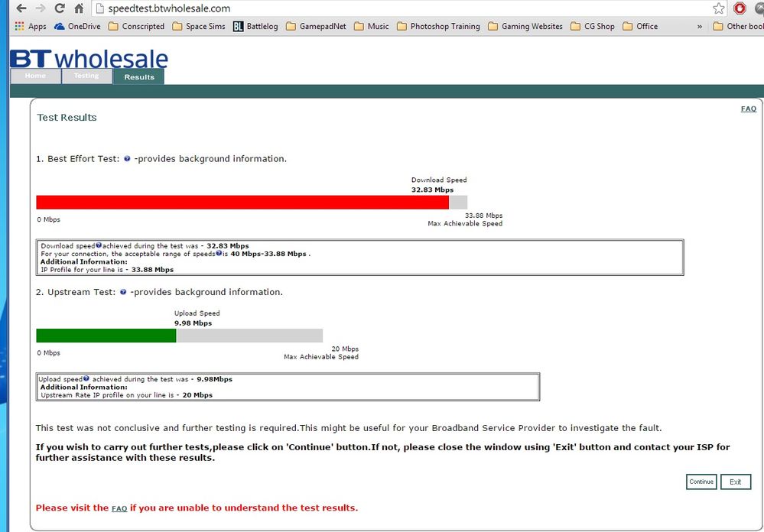Select the Results tab
Screen dimensions: 764x532
tap(139, 76)
